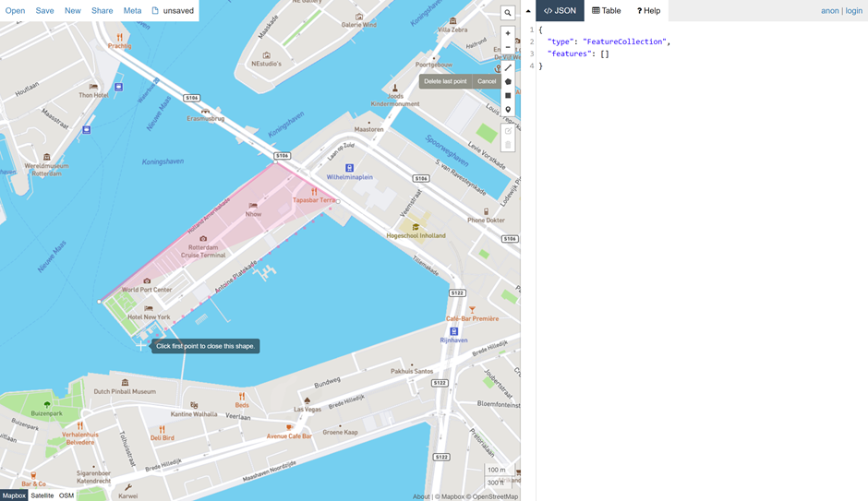Viewport: 868px width, 501px height.
Task: Select the draw marker tool
Action: (x=508, y=110)
